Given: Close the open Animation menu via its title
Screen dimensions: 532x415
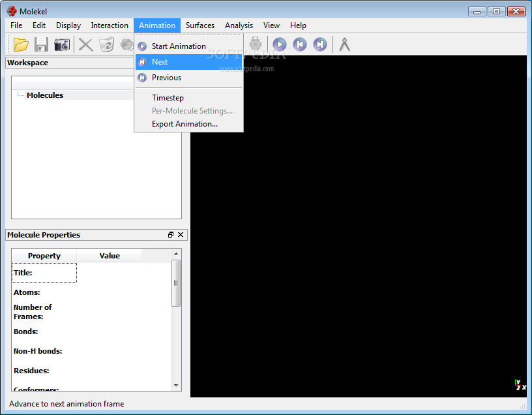Looking at the screenshot, I should pyautogui.click(x=157, y=25).
